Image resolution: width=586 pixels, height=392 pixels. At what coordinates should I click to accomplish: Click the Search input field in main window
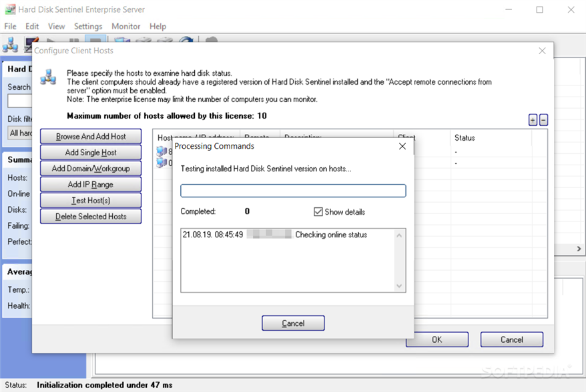pos(19,101)
